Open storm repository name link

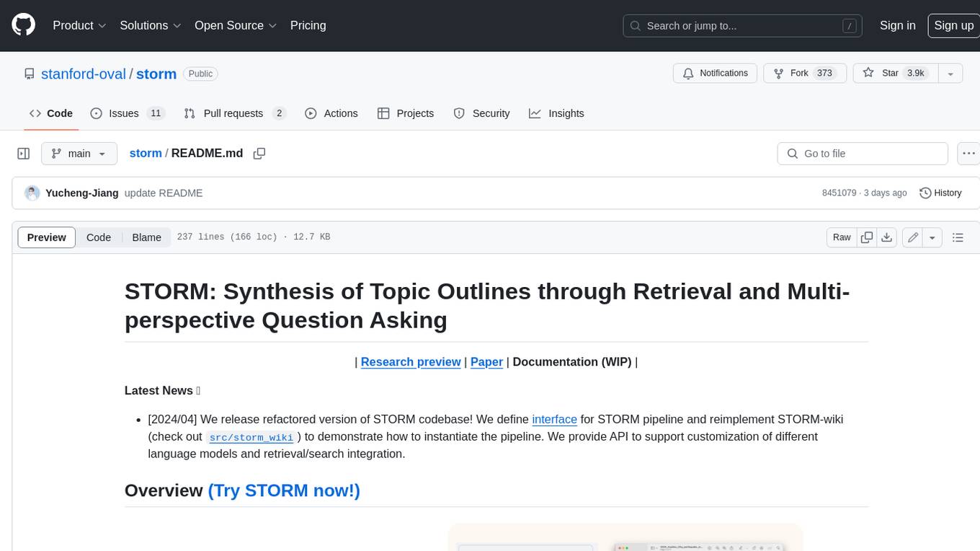[x=156, y=74]
